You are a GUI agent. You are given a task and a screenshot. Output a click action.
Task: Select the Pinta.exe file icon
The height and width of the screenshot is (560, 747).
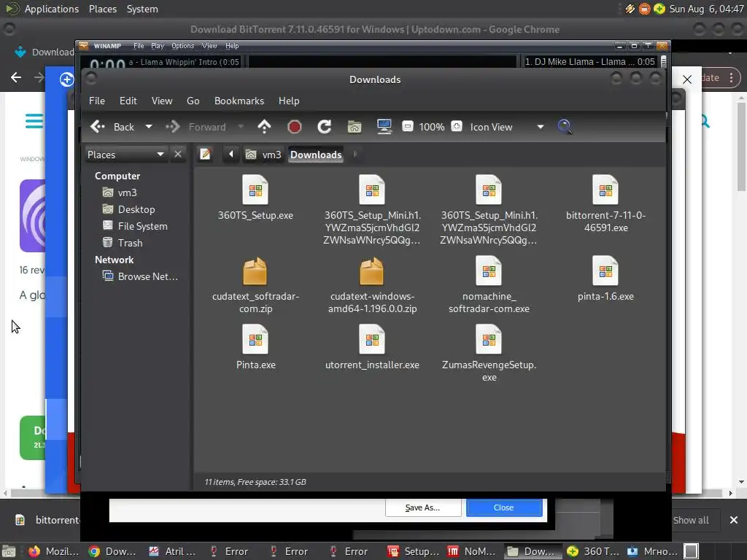(x=255, y=339)
